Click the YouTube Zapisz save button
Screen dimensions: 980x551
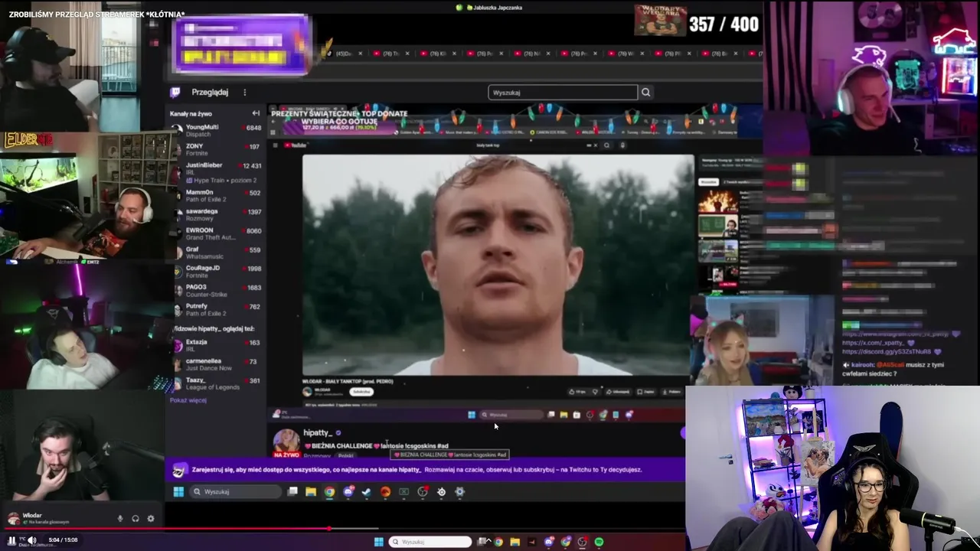pos(646,392)
